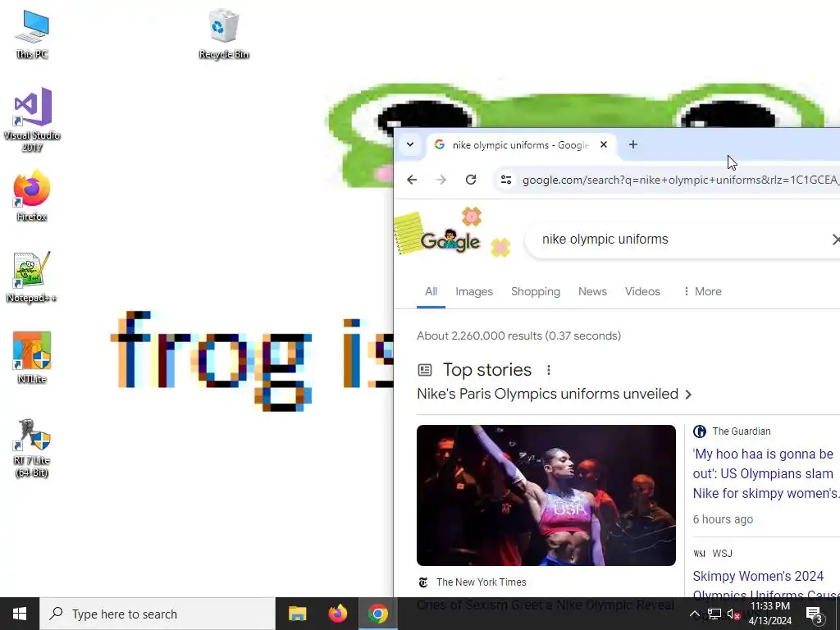Viewport: 840px width, 630px height.
Task: Open Top stories three-dot options
Action: (x=548, y=370)
